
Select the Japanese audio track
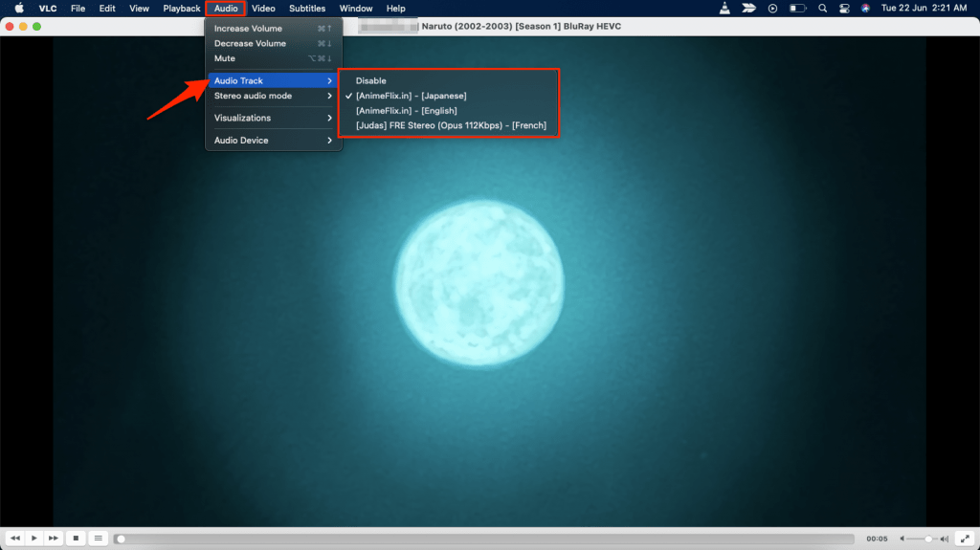[x=411, y=96]
